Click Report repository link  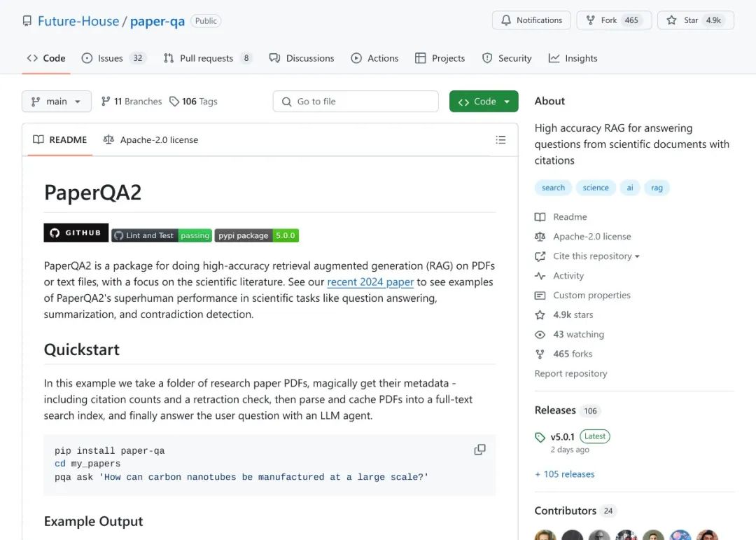(571, 373)
